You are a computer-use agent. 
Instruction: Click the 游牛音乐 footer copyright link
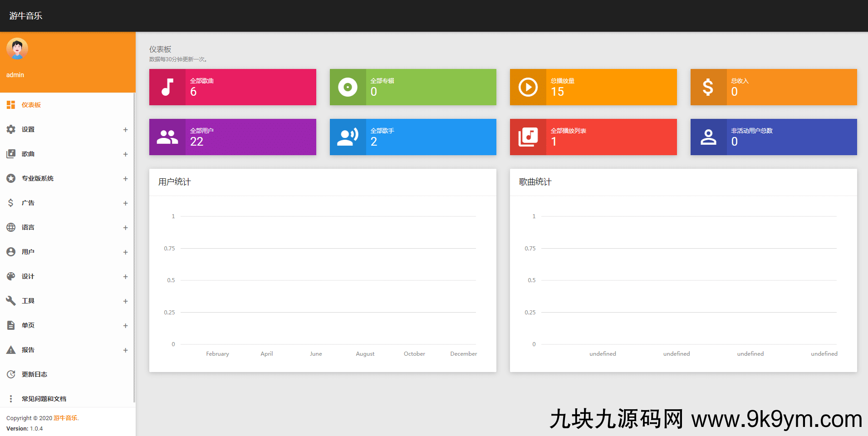click(x=65, y=418)
